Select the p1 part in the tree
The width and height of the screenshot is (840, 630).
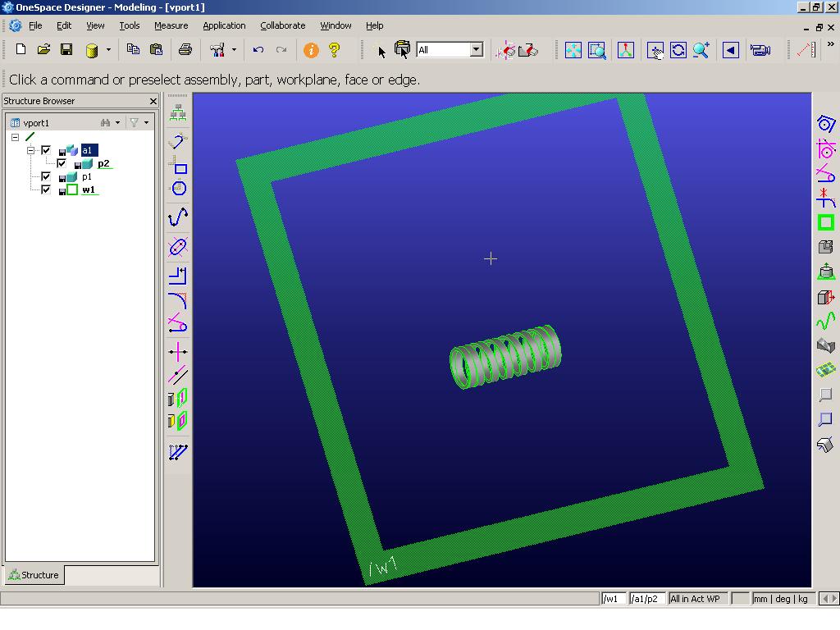[87, 176]
